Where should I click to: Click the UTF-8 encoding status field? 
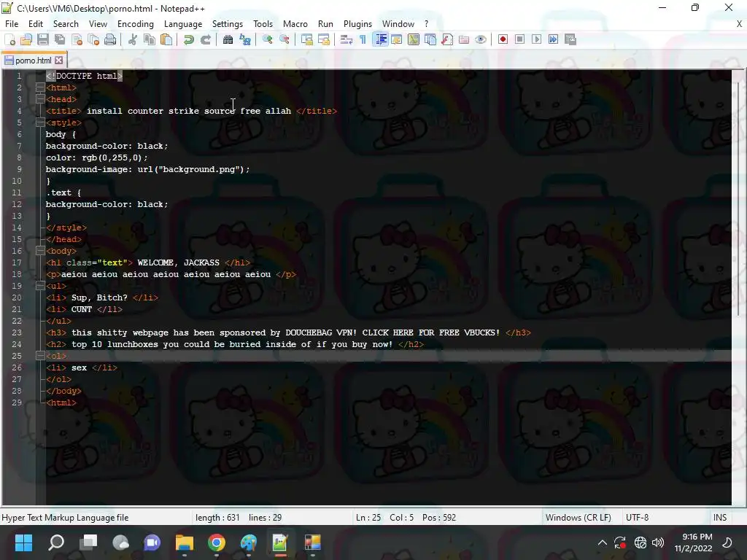pyautogui.click(x=637, y=518)
